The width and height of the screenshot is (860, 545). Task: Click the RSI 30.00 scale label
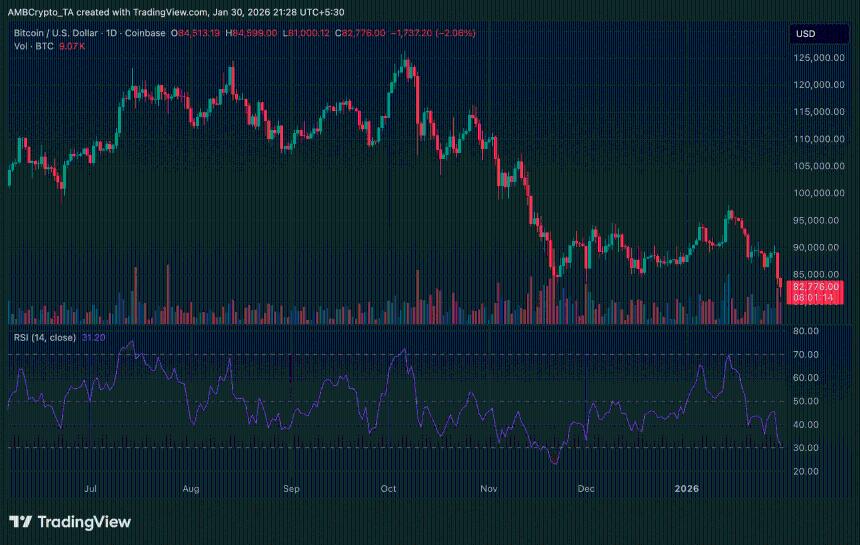[x=806, y=447]
